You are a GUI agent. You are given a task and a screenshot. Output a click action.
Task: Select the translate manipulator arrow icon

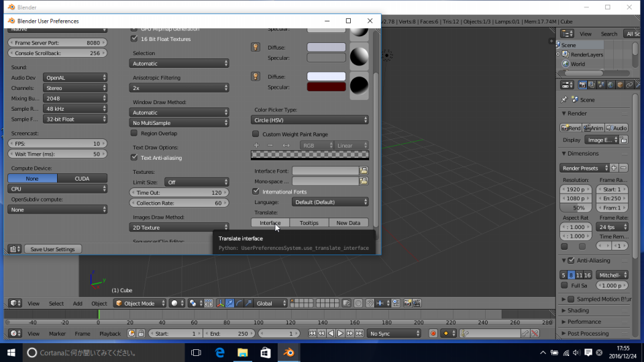pos(229,303)
